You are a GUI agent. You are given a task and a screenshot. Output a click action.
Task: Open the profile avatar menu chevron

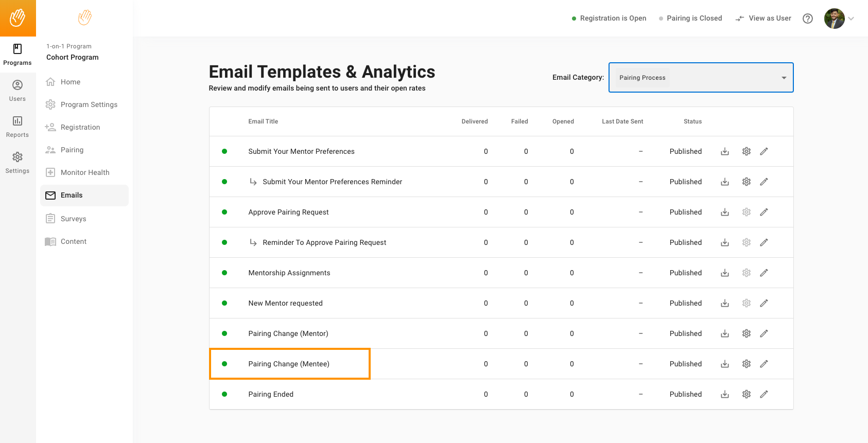[x=851, y=19]
